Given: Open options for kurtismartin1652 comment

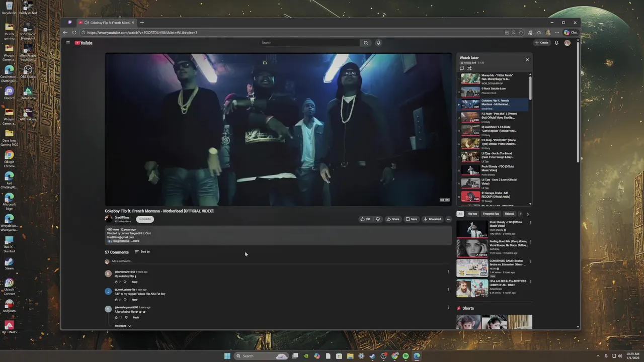Looking at the screenshot, I should (448, 272).
